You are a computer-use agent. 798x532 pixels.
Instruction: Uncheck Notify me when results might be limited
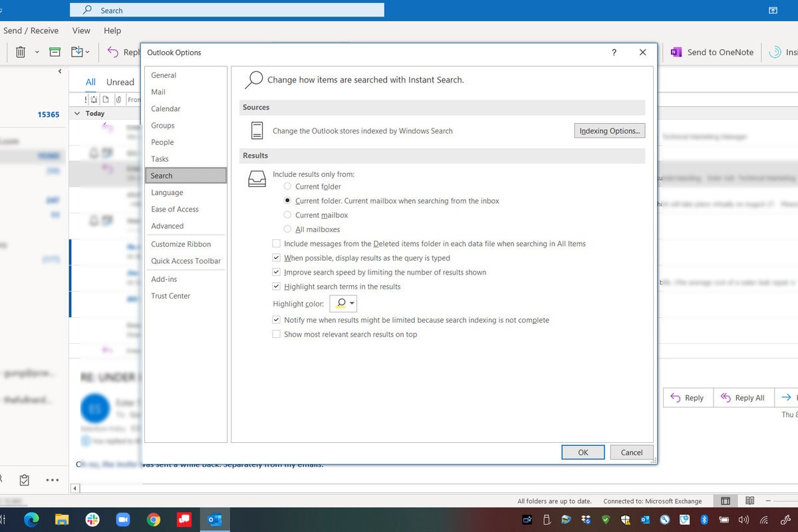tap(277, 320)
